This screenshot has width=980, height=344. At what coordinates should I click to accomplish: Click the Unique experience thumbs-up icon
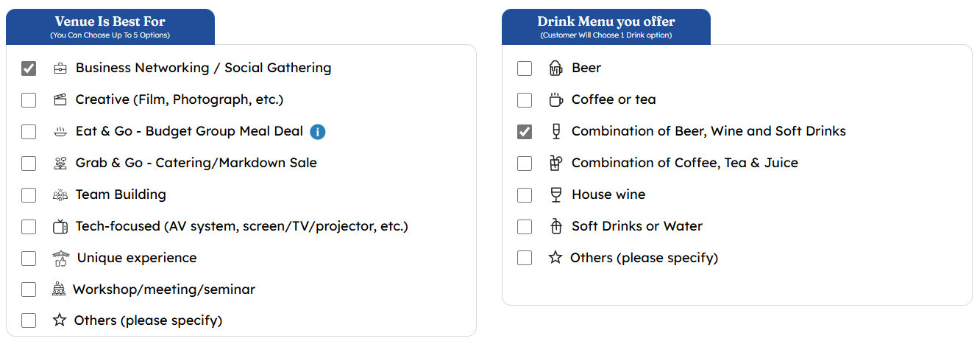point(61,259)
